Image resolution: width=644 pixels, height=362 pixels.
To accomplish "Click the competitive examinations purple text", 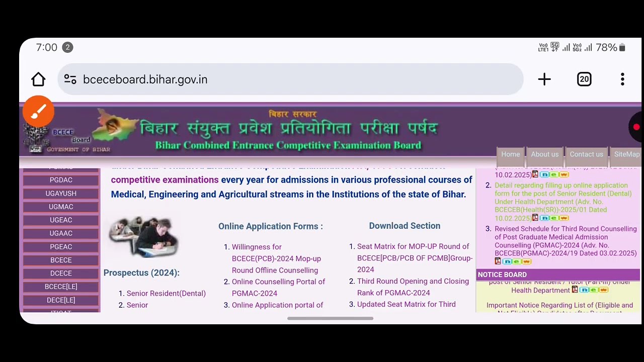I will [x=165, y=179].
